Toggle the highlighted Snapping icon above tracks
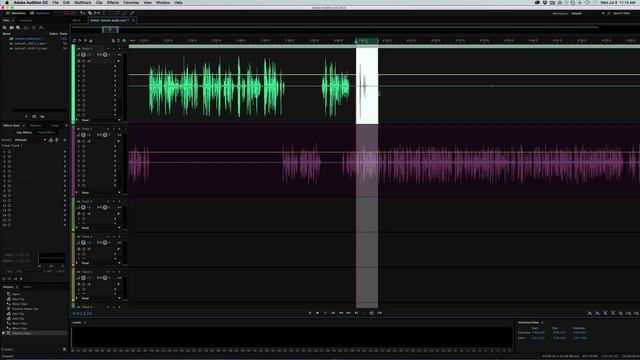The width and height of the screenshot is (640, 360). 124,41
